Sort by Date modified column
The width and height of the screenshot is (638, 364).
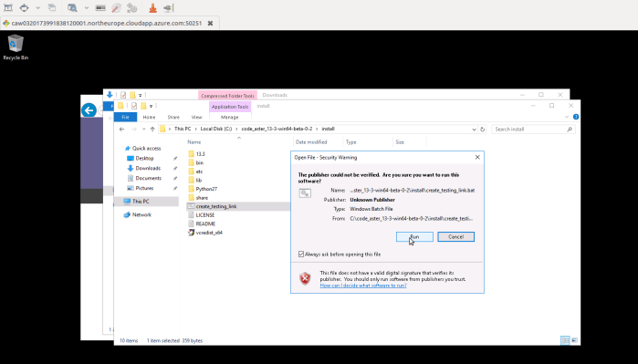tap(311, 142)
